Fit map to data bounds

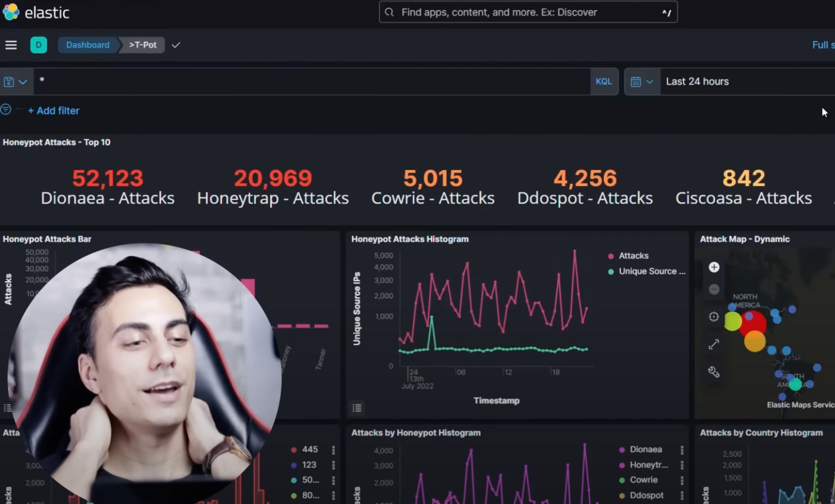click(714, 317)
